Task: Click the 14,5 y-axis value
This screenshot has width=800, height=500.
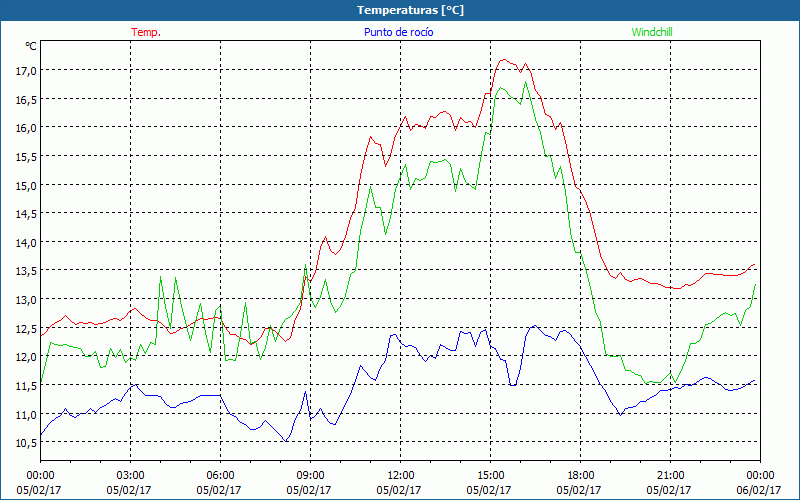Action: pos(26,214)
